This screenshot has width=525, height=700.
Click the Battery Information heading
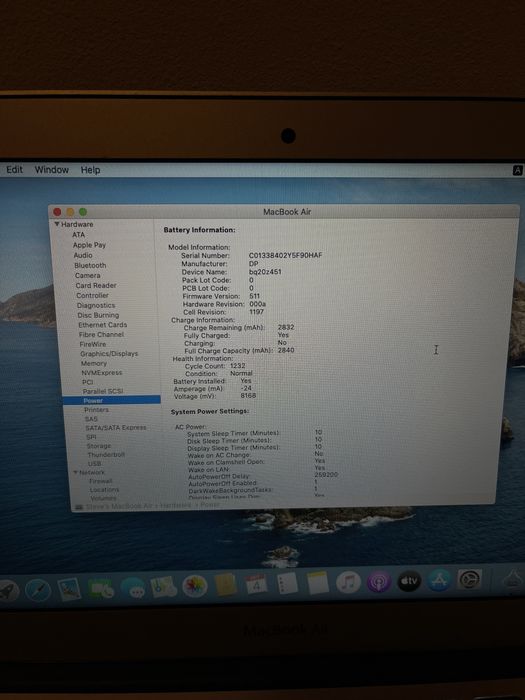(x=199, y=230)
